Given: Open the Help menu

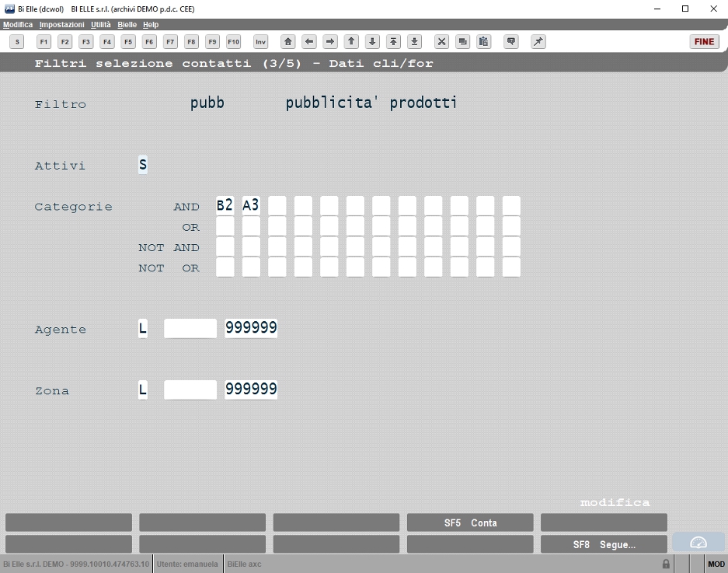Looking at the screenshot, I should tap(151, 25).
